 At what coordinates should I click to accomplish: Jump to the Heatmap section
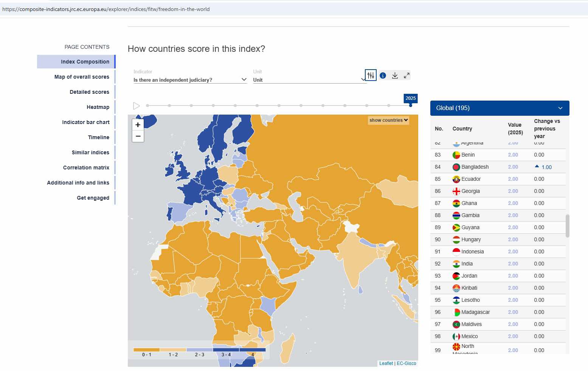click(98, 107)
